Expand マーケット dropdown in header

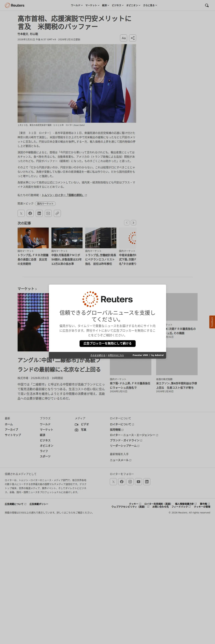[92, 5]
